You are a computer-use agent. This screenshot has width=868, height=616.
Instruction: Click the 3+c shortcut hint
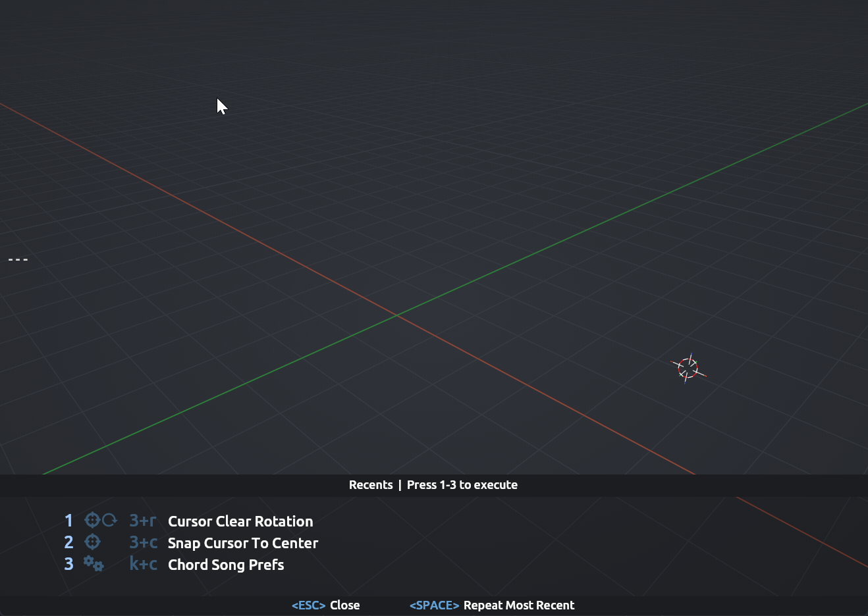coord(143,543)
